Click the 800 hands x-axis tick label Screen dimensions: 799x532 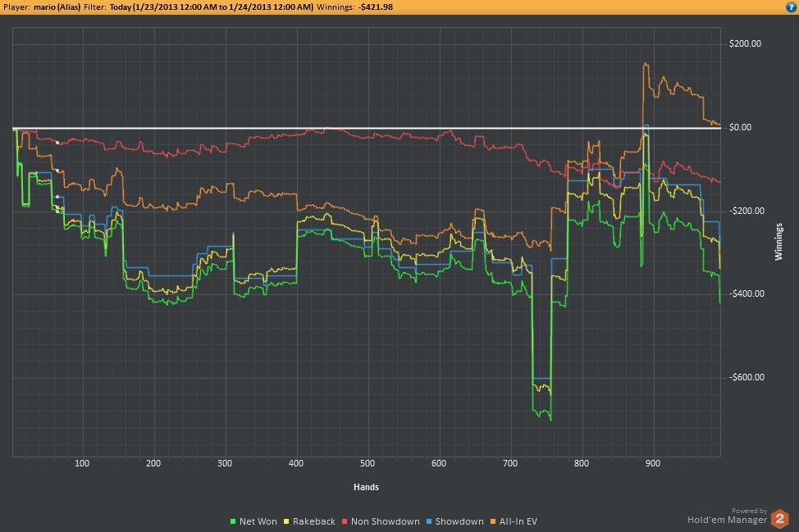pyautogui.click(x=582, y=463)
